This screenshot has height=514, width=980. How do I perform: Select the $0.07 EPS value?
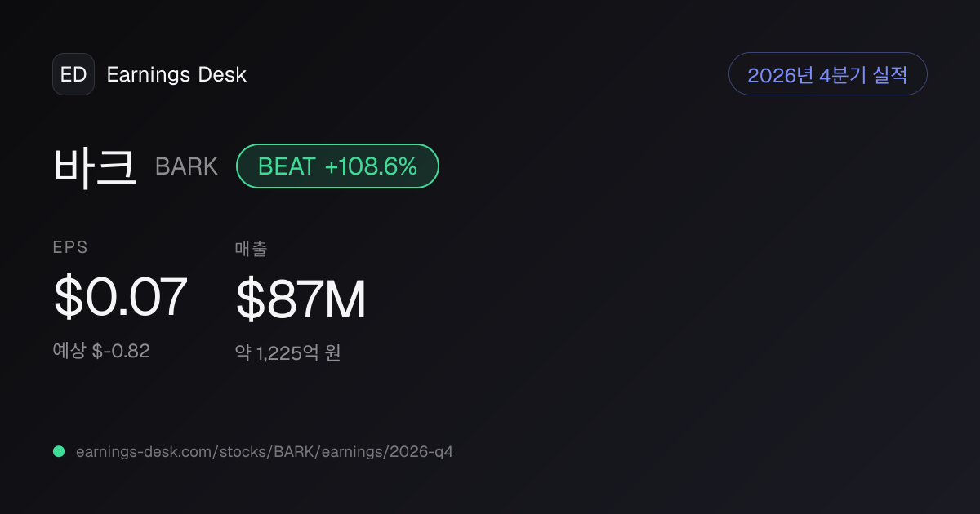tap(121, 297)
